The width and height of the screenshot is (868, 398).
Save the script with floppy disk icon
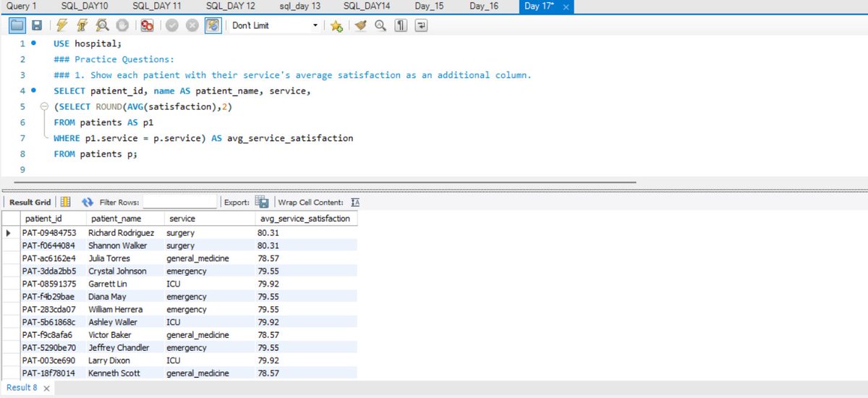[x=36, y=25]
